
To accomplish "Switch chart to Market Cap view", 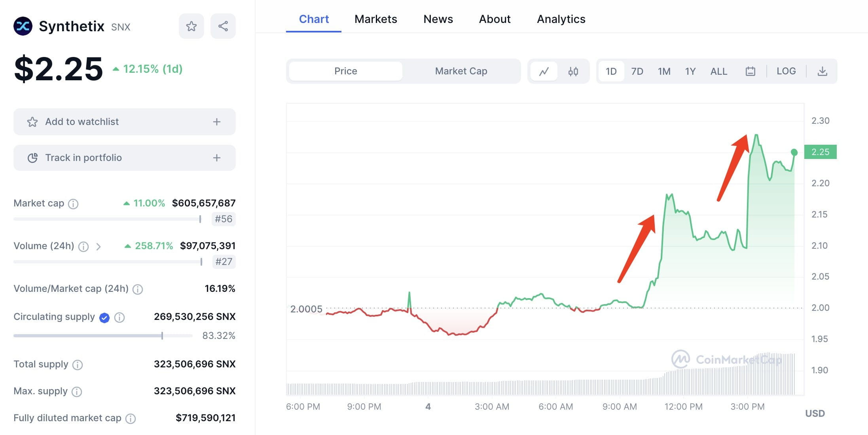I will coord(461,71).
